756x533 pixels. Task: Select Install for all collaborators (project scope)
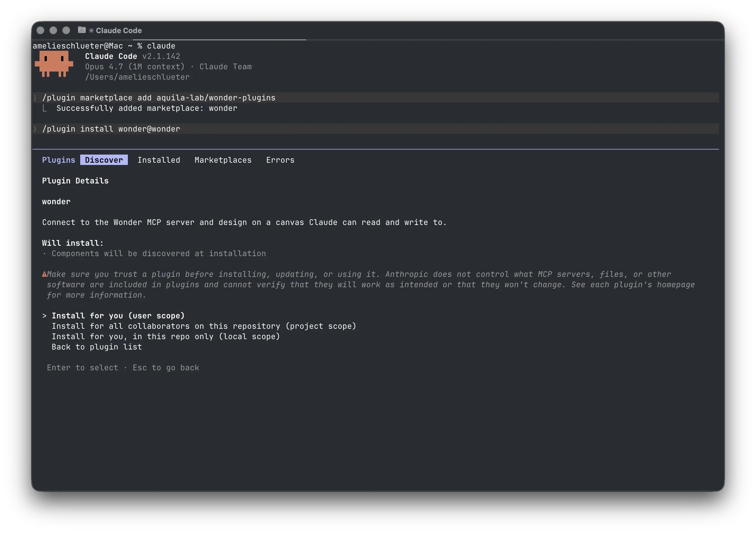click(204, 326)
